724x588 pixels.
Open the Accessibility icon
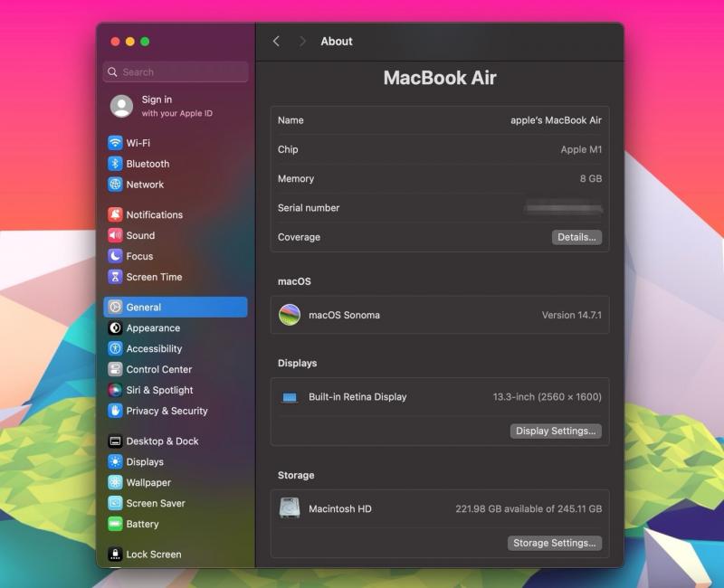click(115, 348)
